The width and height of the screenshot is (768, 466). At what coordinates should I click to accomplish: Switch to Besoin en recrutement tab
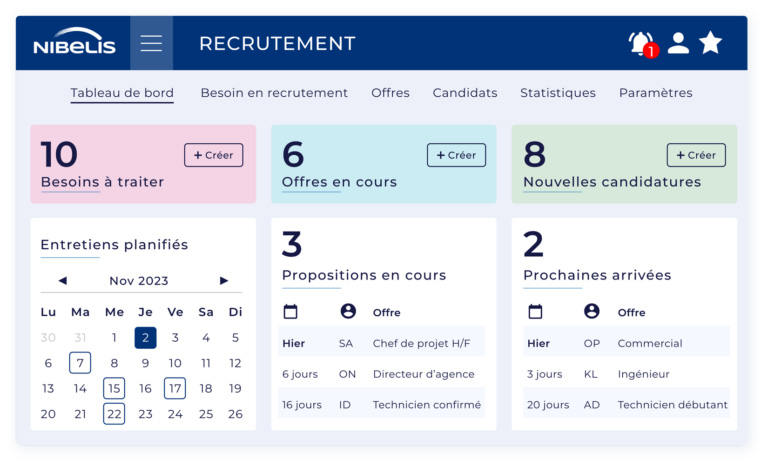point(274,93)
